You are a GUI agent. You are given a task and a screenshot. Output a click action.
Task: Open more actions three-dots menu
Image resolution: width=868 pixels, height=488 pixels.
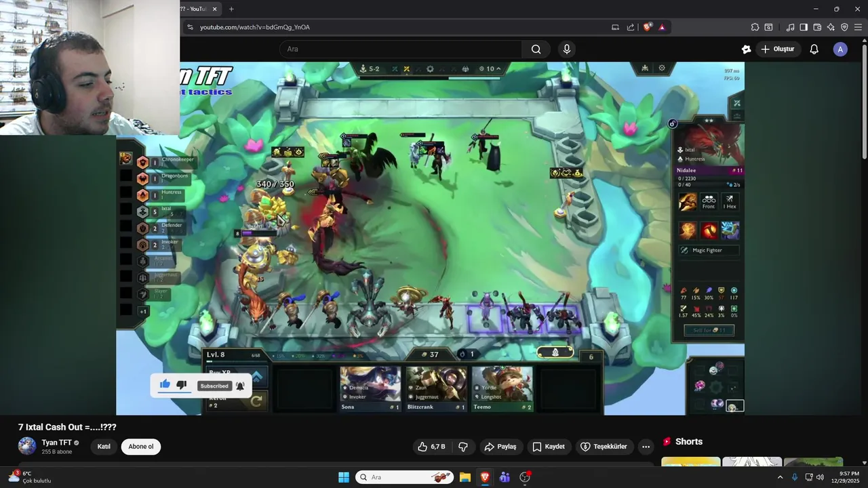646,447
